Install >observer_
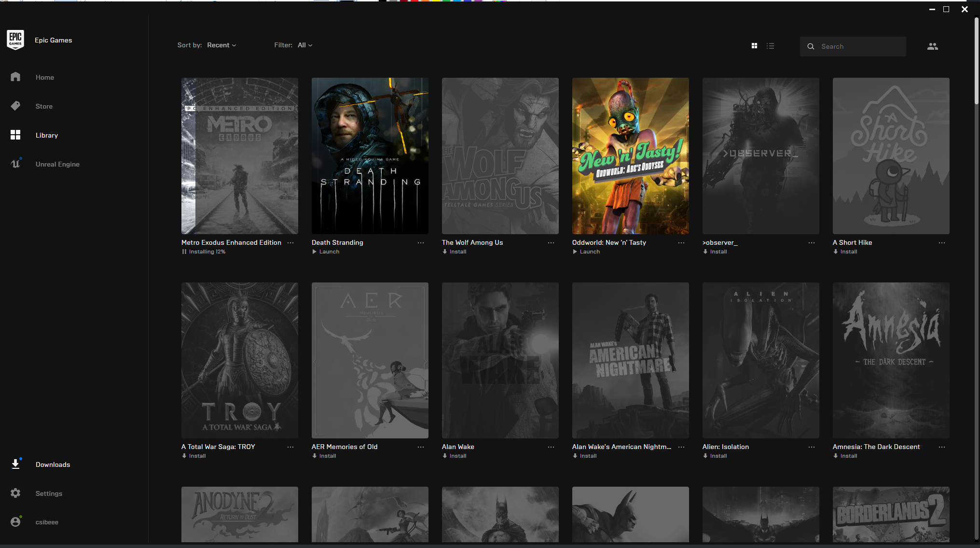This screenshot has height=548, width=980. pos(715,252)
